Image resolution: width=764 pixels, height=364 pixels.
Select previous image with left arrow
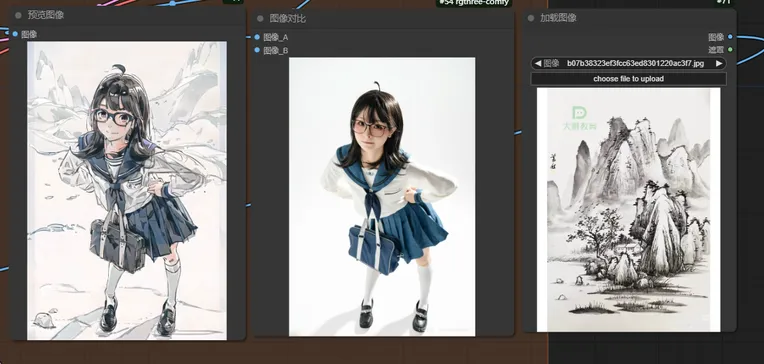point(538,63)
